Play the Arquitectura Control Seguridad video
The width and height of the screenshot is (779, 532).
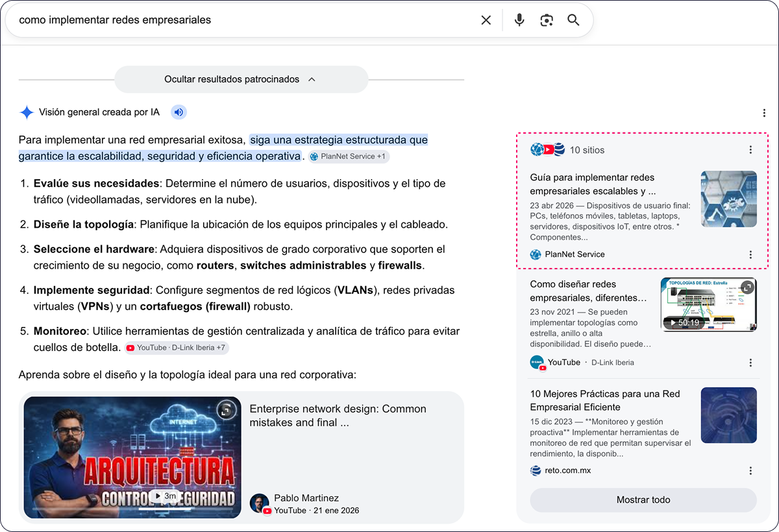point(132,457)
